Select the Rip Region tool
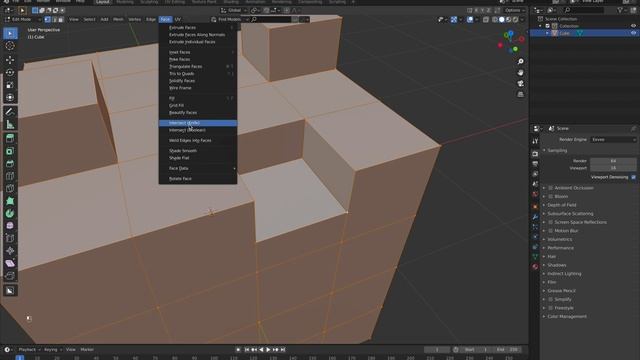Viewport: 640px width, 360px height. (x=10, y=276)
